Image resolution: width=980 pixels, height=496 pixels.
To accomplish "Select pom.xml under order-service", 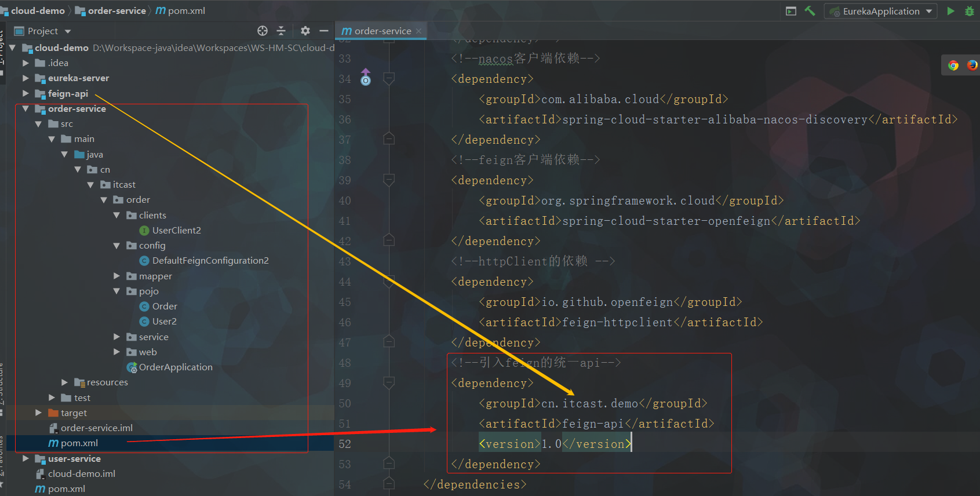I will [79, 443].
